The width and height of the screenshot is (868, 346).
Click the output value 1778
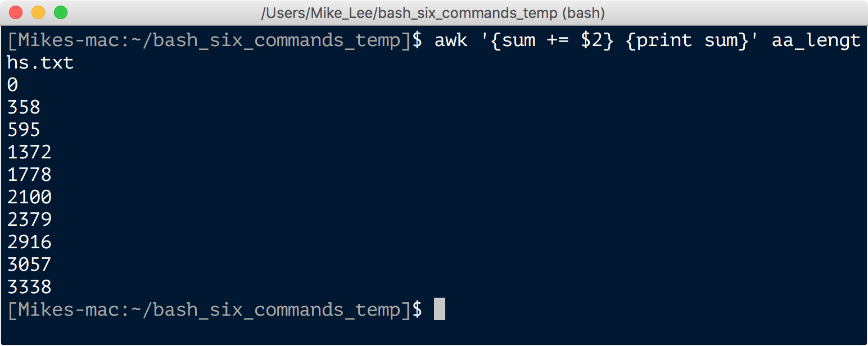[x=29, y=175]
